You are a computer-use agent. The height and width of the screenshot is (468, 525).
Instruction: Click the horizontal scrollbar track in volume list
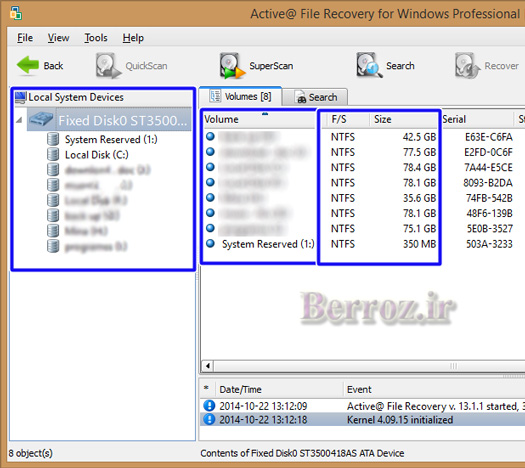click(x=368, y=366)
